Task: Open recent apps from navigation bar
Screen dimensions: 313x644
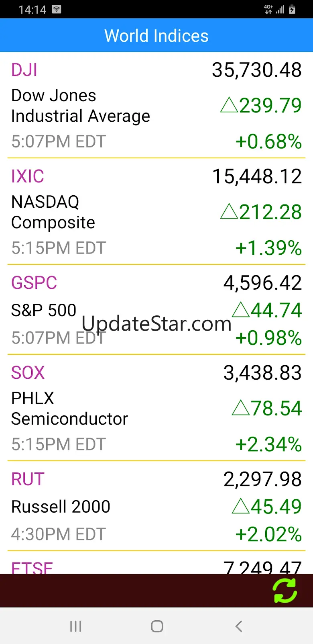Action: pos(75,626)
